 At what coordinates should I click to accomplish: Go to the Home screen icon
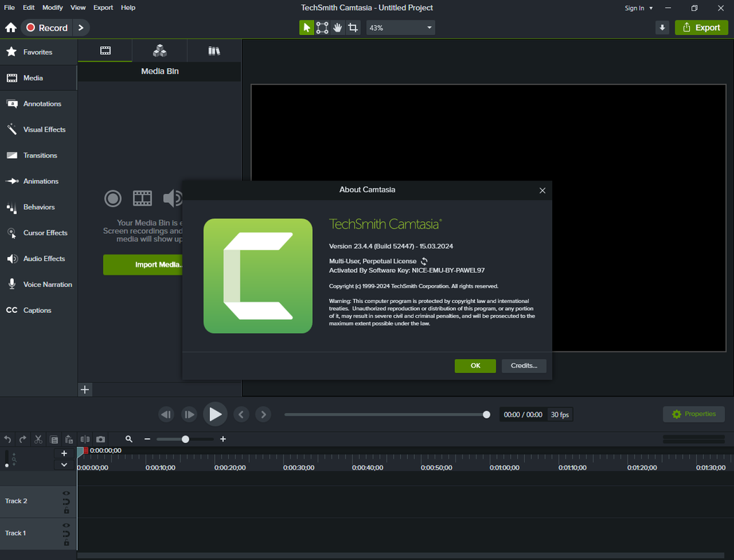point(10,27)
